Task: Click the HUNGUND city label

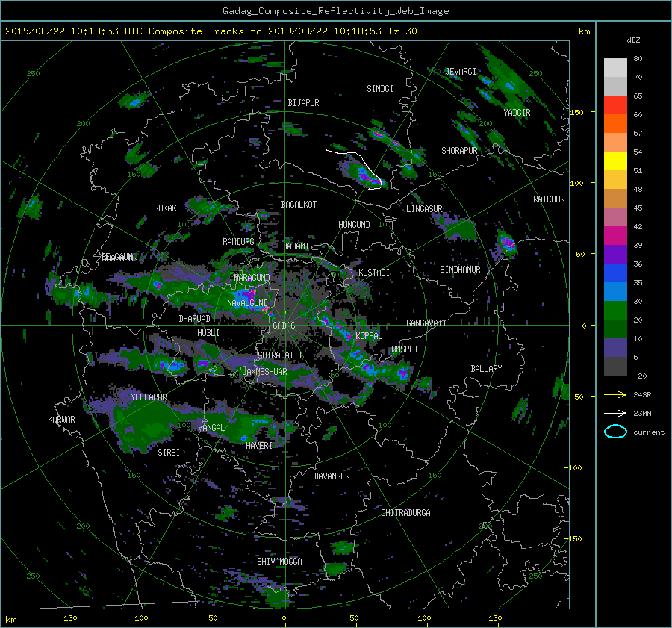Action: coord(354,225)
